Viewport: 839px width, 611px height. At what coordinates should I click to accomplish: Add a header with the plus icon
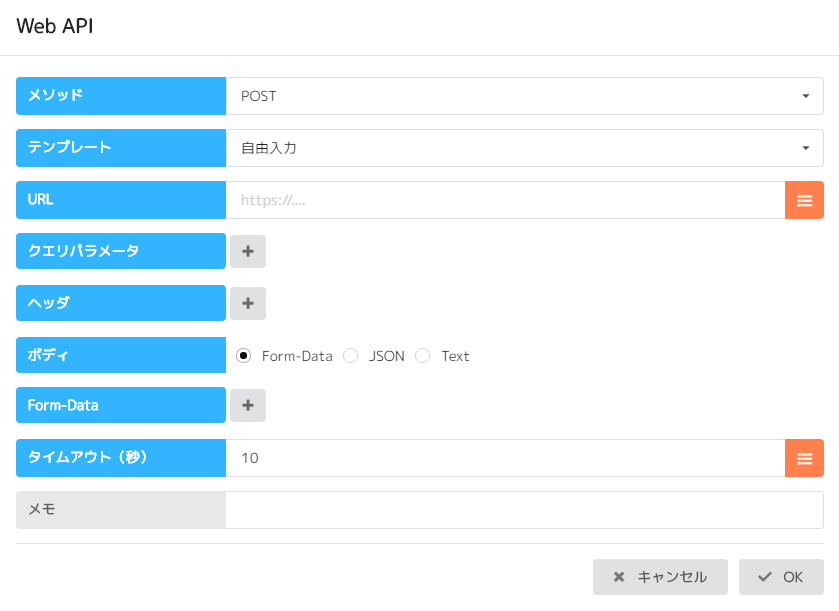coord(248,303)
